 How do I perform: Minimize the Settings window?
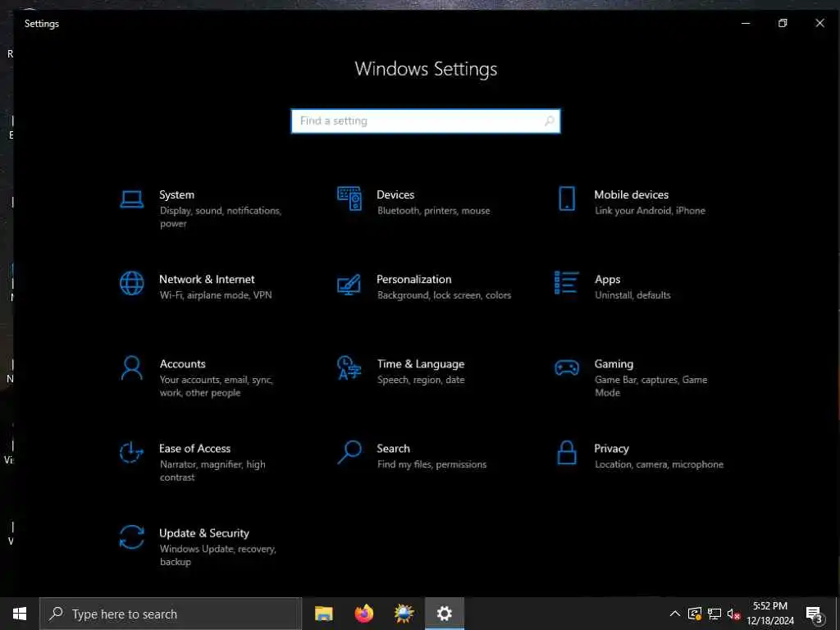tap(746, 23)
